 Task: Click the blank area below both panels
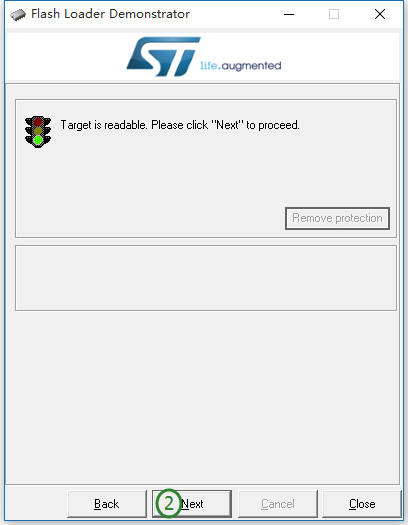tap(203, 397)
